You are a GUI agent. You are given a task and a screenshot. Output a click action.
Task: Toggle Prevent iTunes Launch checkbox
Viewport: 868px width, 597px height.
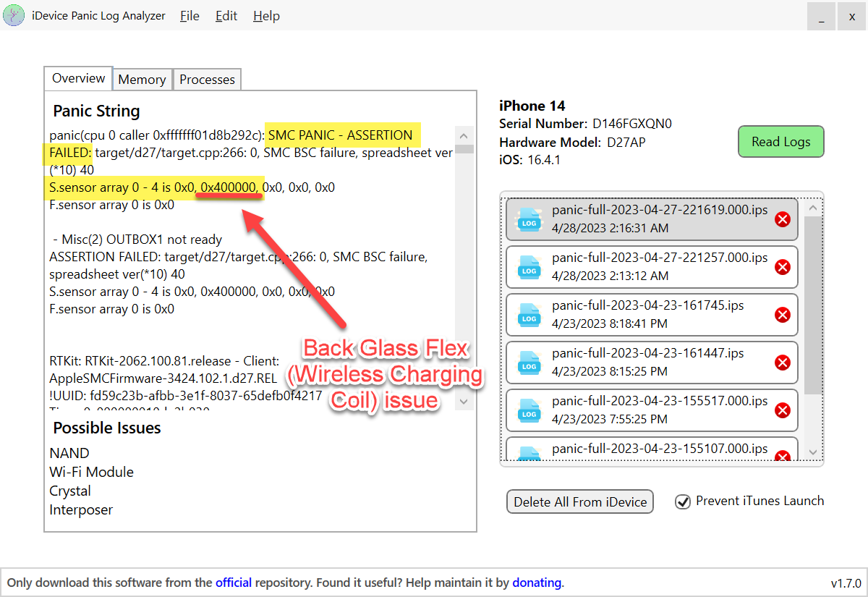coord(682,501)
